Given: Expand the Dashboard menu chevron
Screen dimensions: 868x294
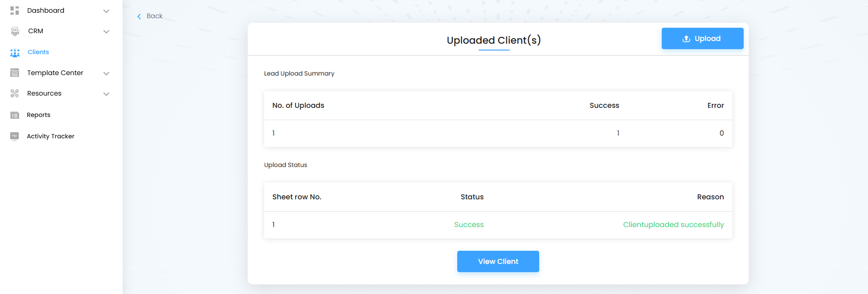Looking at the screenshot, I should pos(106,11).
